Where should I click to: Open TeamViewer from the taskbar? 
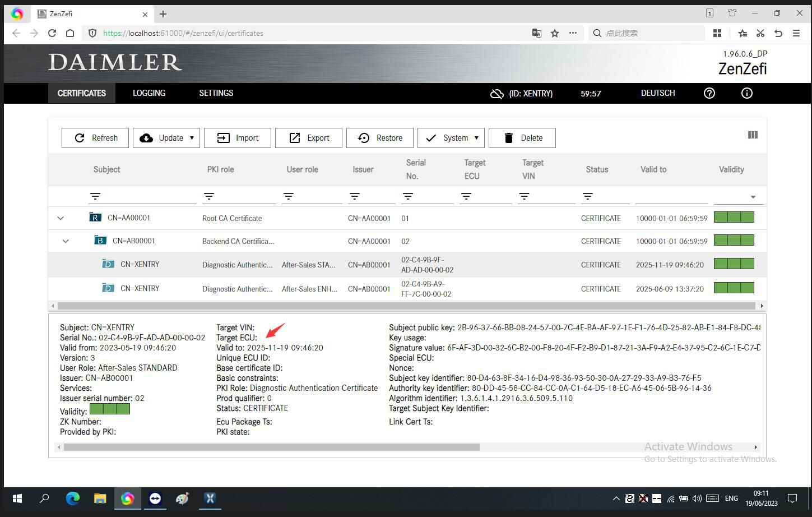pos(155,498)
